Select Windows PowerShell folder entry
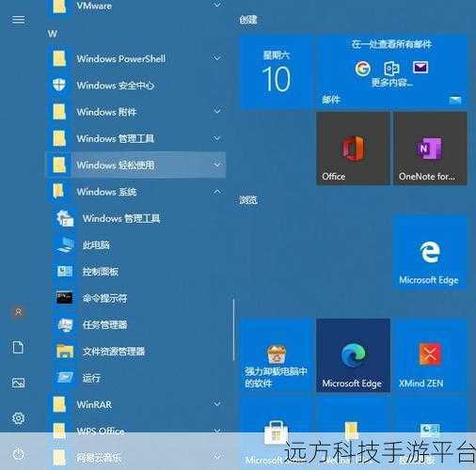This screenshot has height=470, width=476. [x=135, y=58]
